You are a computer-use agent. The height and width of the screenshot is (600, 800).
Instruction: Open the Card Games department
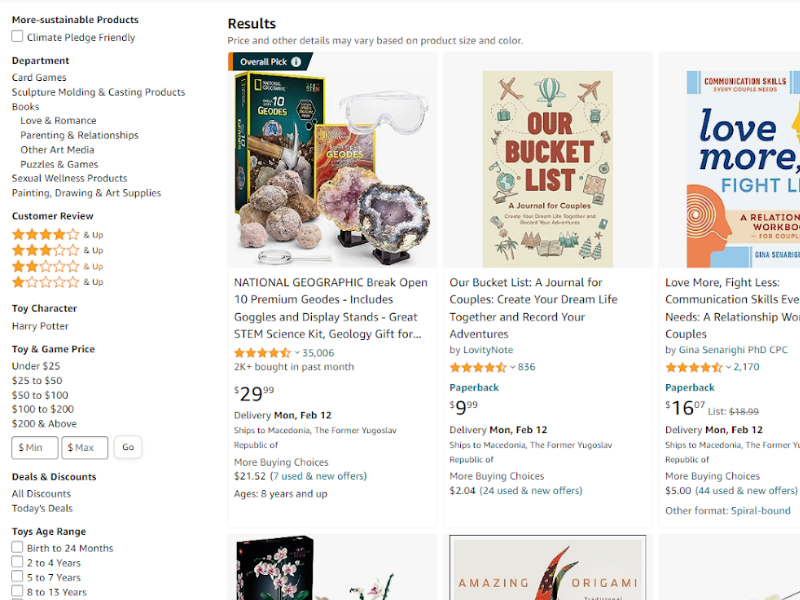pyautogui.click(x=39, y=78)
